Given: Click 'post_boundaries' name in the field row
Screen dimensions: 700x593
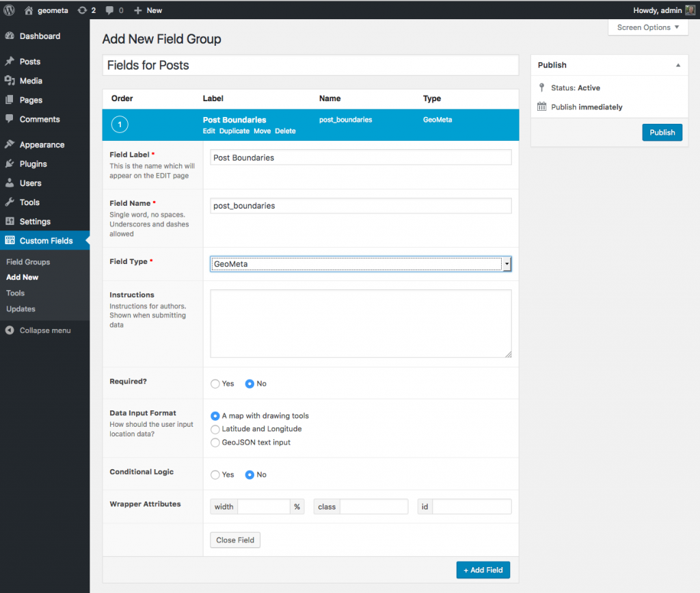Looking at the screenshot, I should point(345,120).
